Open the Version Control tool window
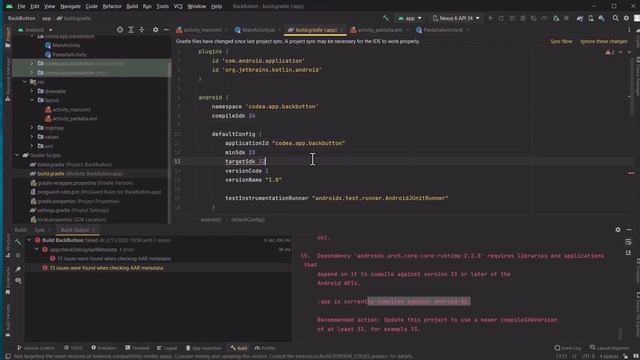This screenshot has height=360, width=640. click(x=36, y=348)
